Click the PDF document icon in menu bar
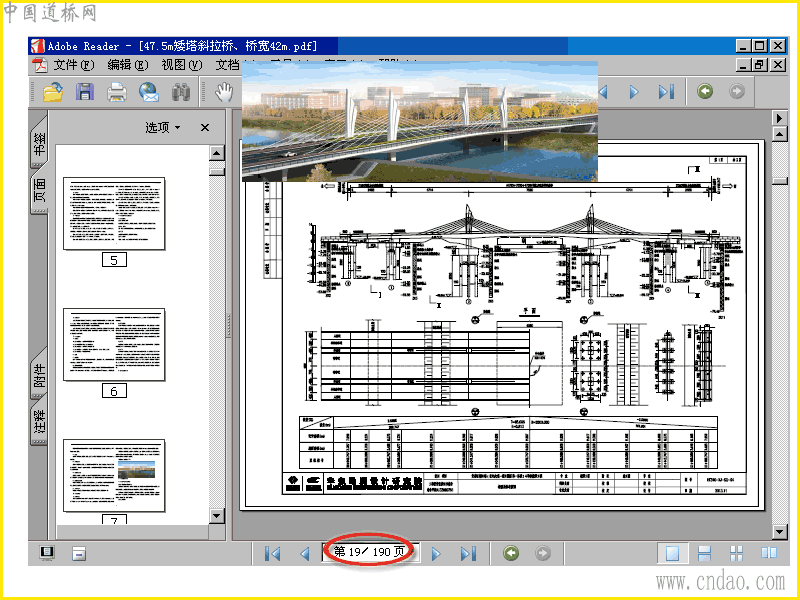 pyautogui.click(x=40, y=65)
